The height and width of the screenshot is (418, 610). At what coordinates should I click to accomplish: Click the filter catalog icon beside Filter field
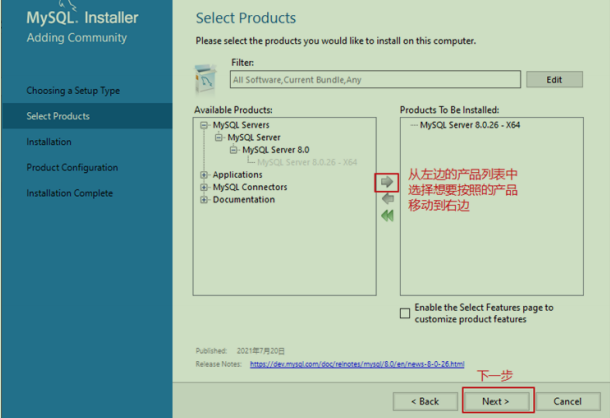205,79
